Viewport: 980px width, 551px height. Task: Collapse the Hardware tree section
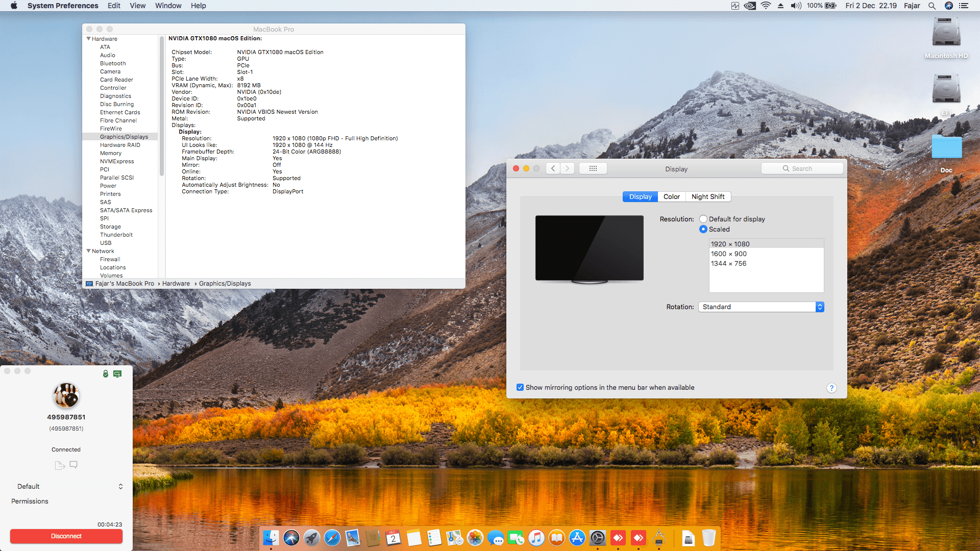tap(89, 39)
